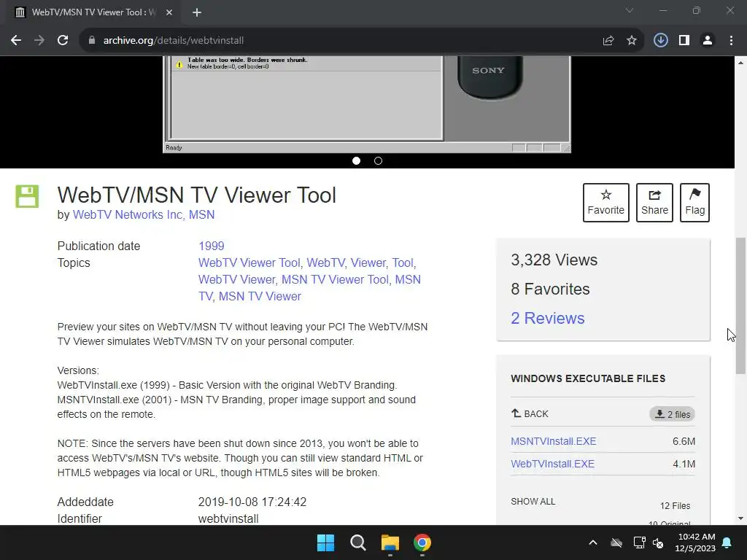Open the Chrome three-dot menu
This screenshot has width=747, height=560.
[x=731, y=41]
